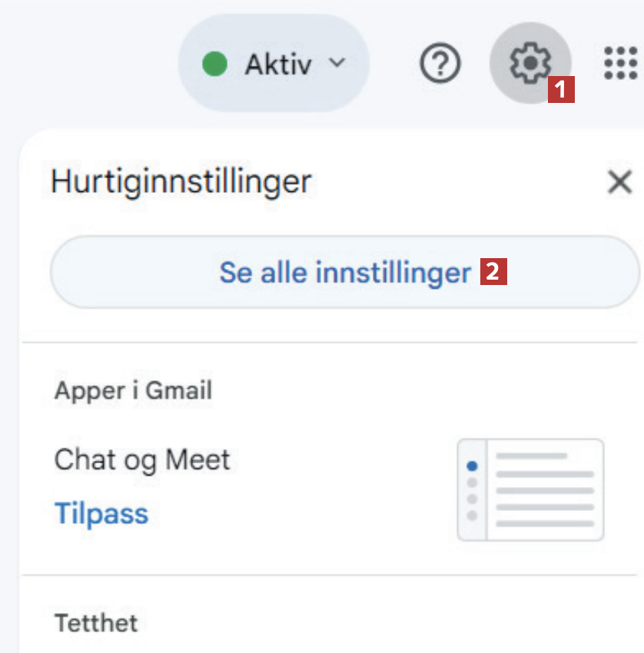Click the text lines in layout preview
This screenshot has height=653, width=644.
[x=545, y=499]
